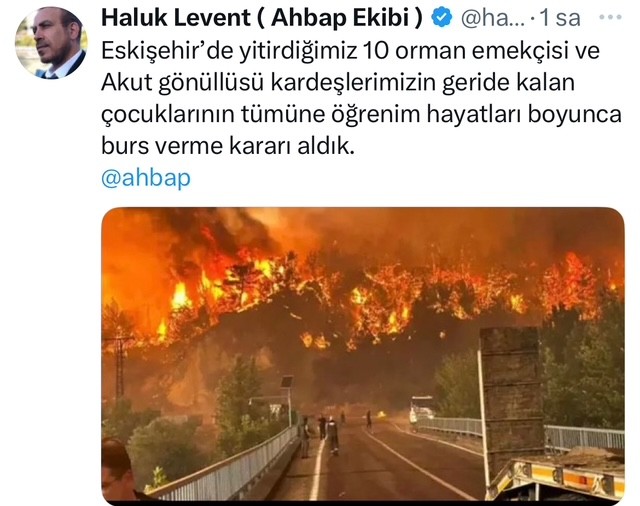Click the flames on the burning hillside photo
Screen dimensions: 640x506
coord(367,294)
